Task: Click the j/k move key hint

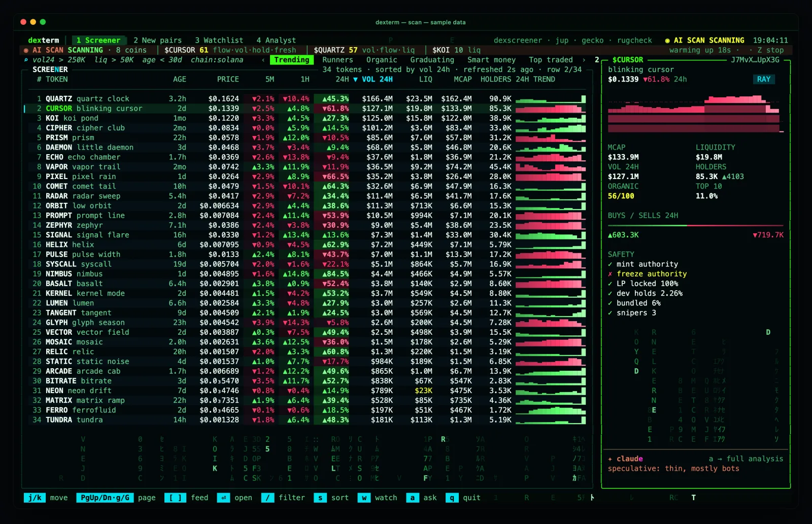Action: click(x=46, y=498)
